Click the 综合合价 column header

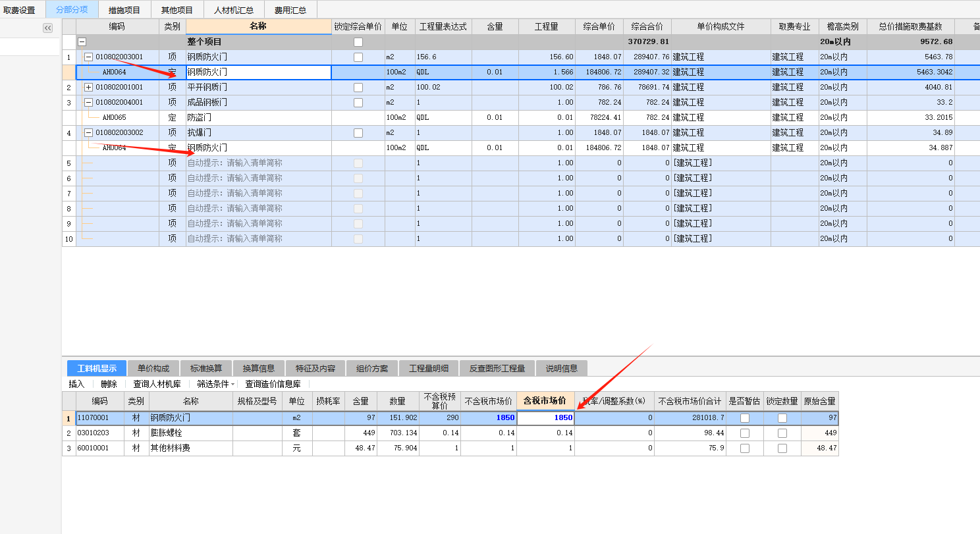click(x=647, y=27)
